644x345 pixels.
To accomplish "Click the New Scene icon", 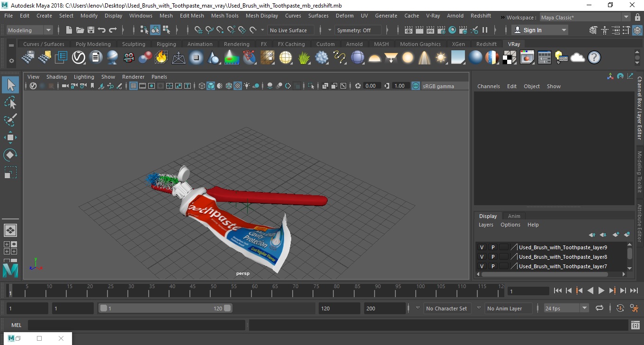I will (x=69, y=30).
